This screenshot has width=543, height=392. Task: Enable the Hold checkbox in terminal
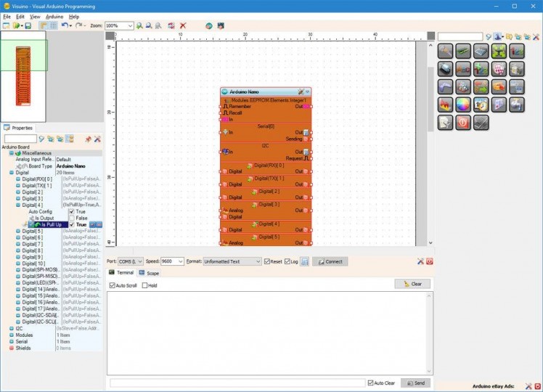point(145,285)
